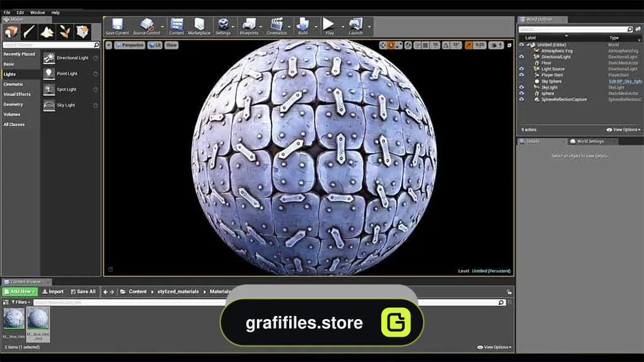Click the Save Current toolbar icon

point(117,25)
